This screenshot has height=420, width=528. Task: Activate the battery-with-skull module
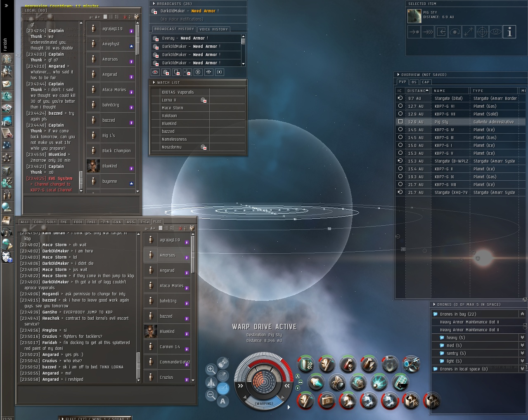348,365
